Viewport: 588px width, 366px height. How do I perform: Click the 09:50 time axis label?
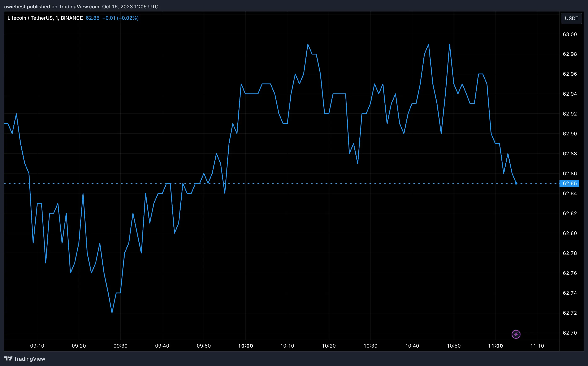coord(204,346)
